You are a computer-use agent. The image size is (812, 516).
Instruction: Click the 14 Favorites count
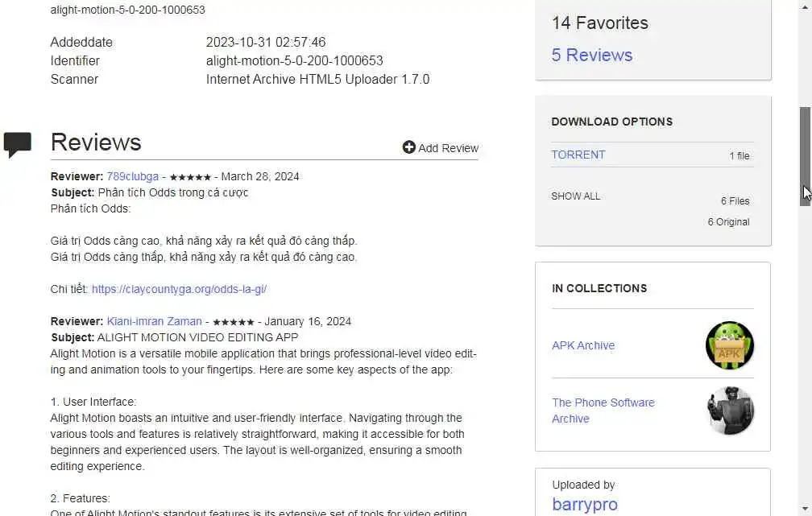point(599,23)
